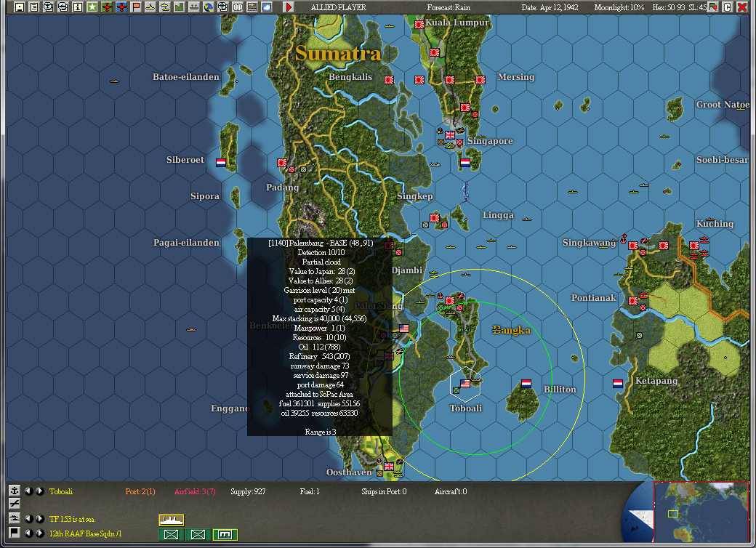
Task: Open the Toboali base name link
Action: pos(61,491)
